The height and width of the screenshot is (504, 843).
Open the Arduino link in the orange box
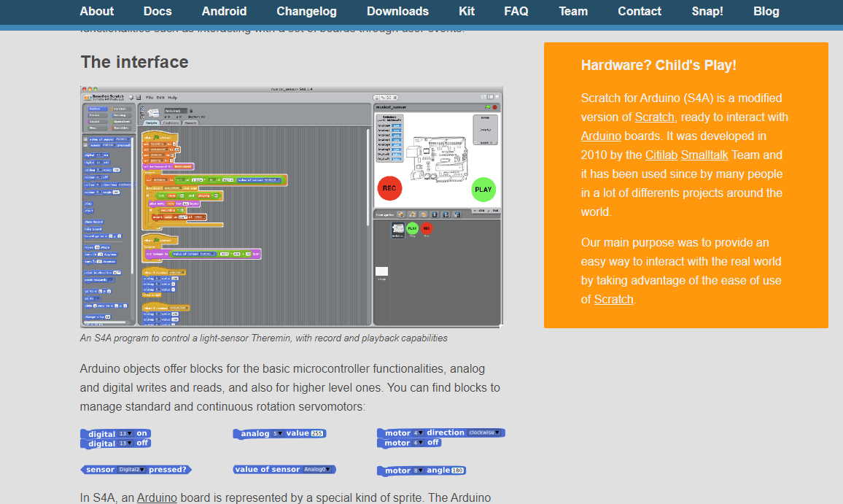(x=601, y=136)
